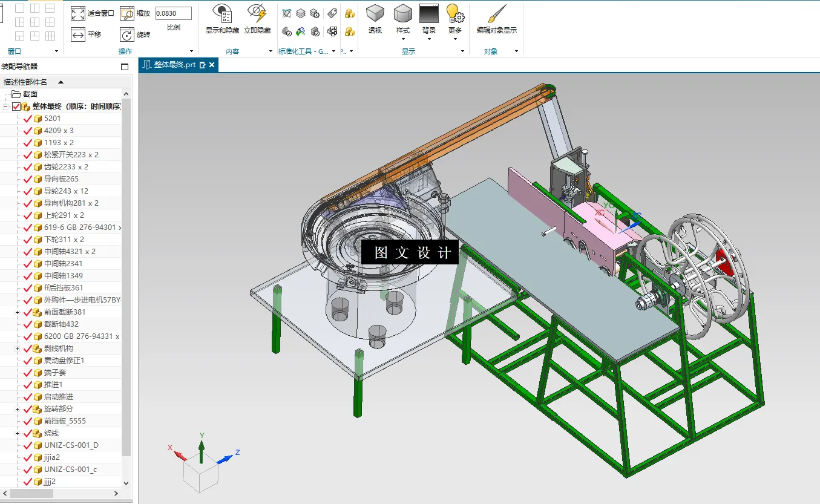Click the cylinder-with-checkmark icon in 标准化工具
This screenshot has width=820, height=504.
click(x=287, y=31)
